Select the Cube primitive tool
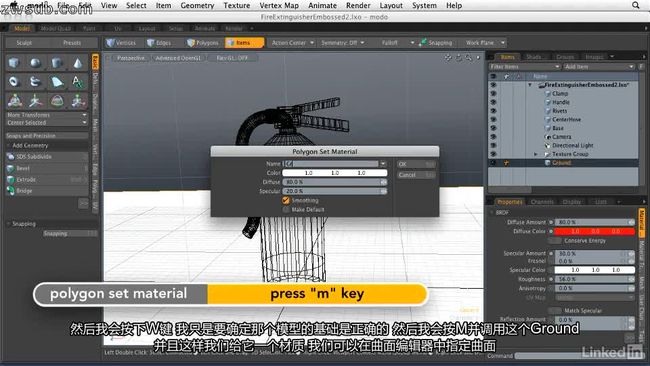Viewport: 650px width, 366px height. click(14, 63)
